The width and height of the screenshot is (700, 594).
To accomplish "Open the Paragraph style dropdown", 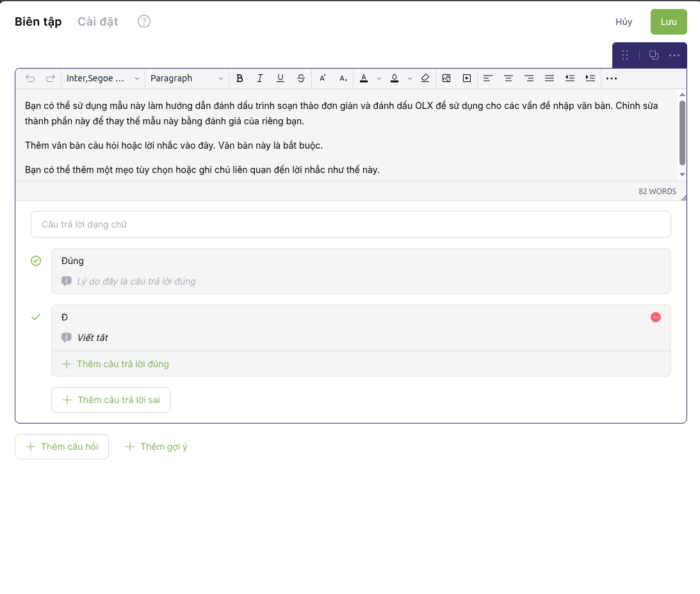I will pos(186,79).
